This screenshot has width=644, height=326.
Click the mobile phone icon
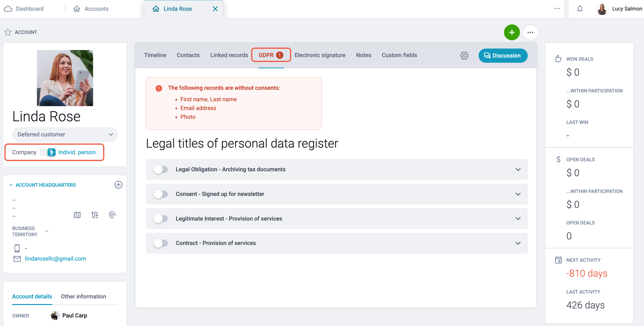(17, 248)
